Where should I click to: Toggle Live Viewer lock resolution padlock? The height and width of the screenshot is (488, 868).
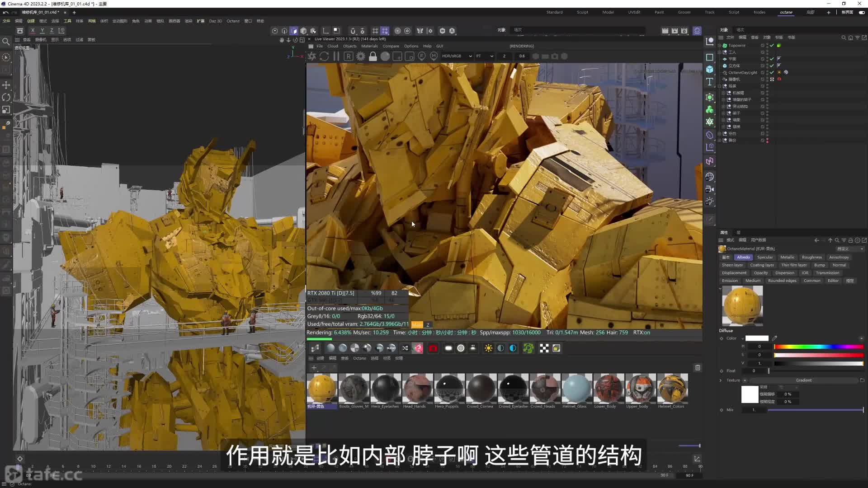tap(373, 56)
